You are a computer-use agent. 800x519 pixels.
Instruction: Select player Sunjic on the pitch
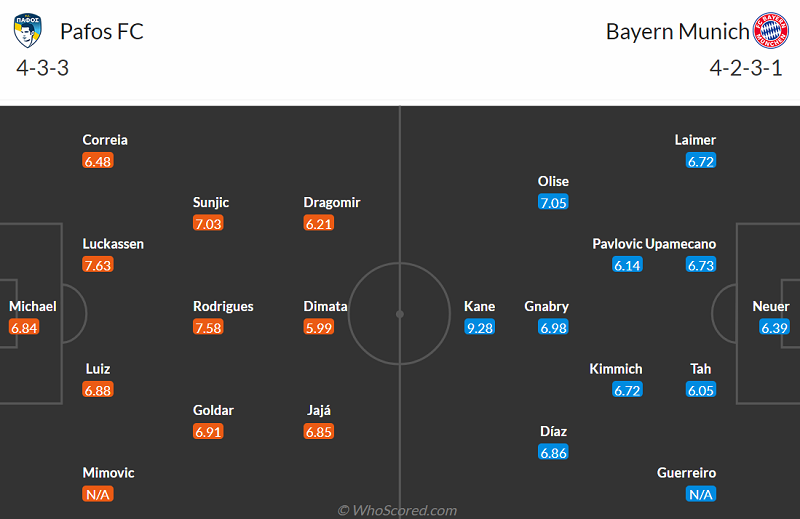(211, 202)
